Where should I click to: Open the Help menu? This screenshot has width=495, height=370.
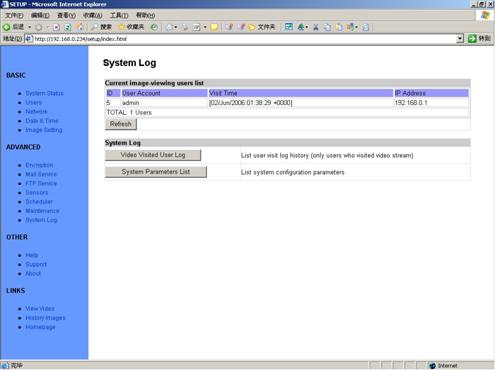145,15
